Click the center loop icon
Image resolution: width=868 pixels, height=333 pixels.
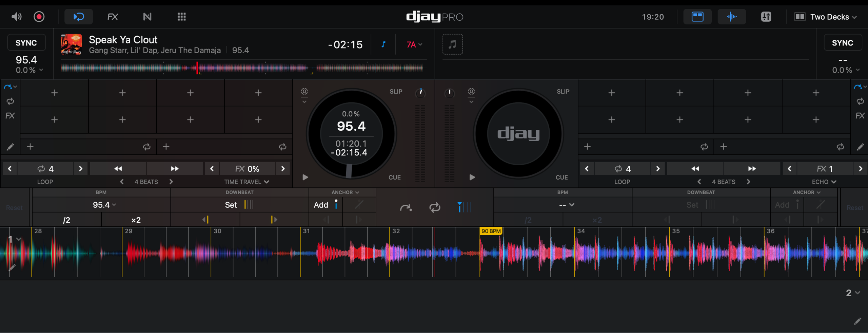(x=435, y=207)
